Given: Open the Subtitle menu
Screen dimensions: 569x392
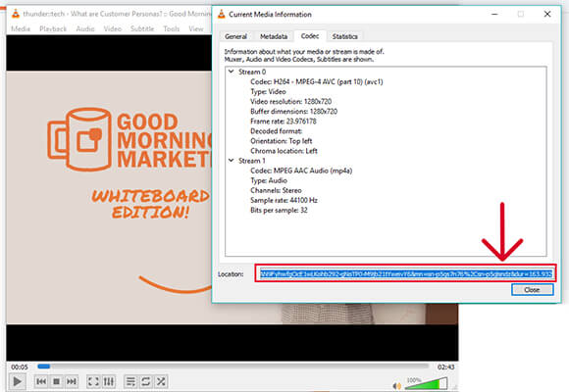Looking at the screenshot, I should point(142,28).
